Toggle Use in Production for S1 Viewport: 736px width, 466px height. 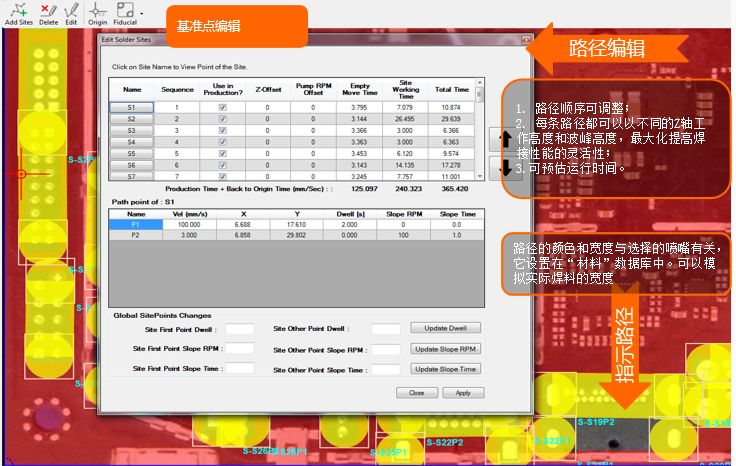coord(223,107)
